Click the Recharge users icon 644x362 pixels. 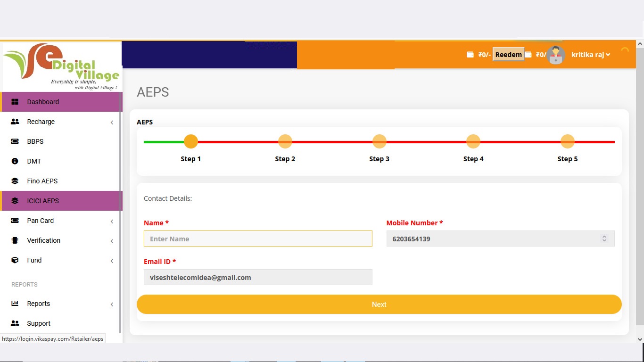pos(15,122)
